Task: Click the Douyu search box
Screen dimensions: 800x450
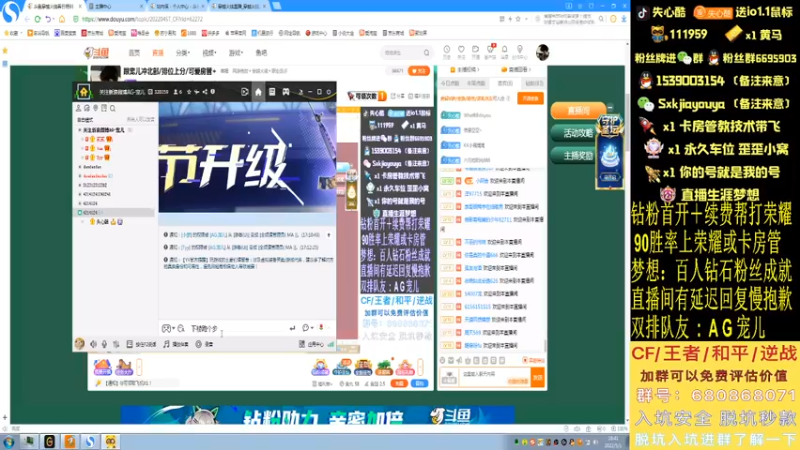Action: click(x=407, y=53)
